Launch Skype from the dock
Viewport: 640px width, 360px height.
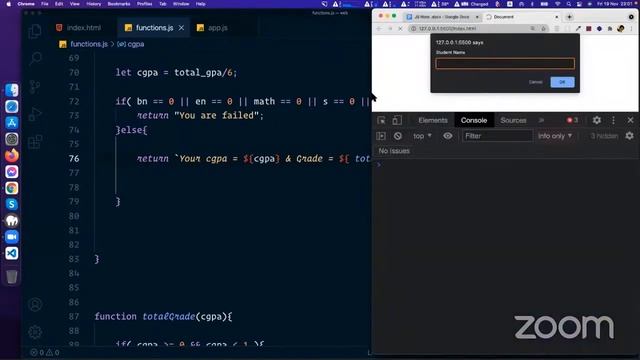click(x=12, y=204)
